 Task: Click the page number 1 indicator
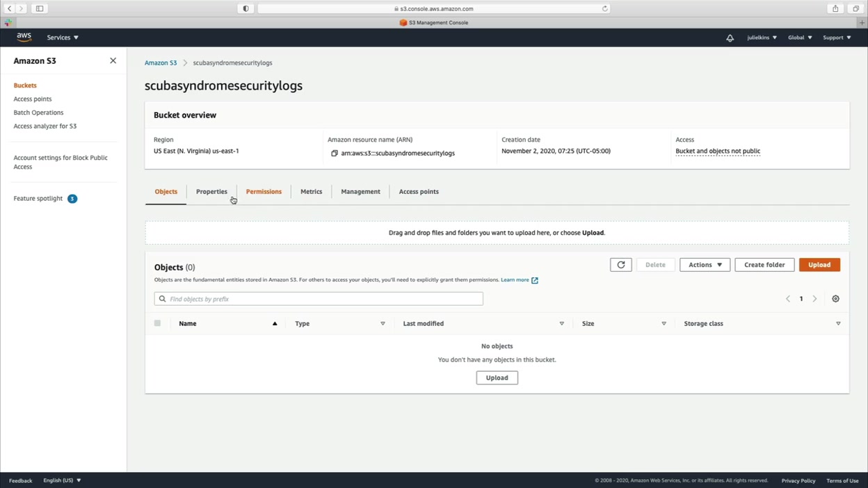click(x=801, y=299)
